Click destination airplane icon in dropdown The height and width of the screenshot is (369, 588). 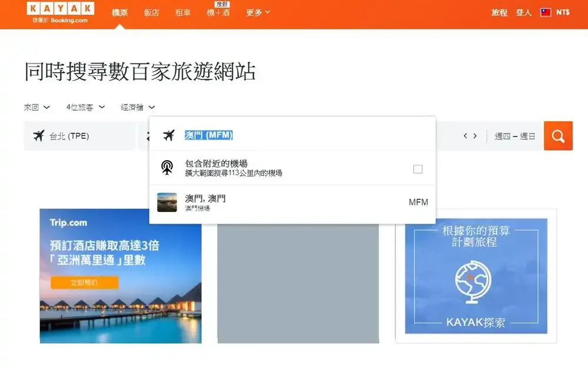[169, 135]
